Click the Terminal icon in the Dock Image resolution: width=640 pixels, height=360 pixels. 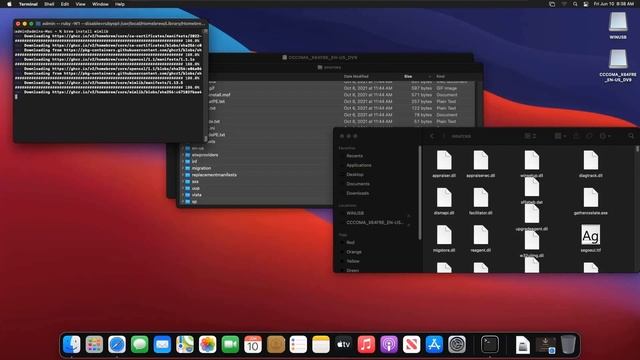490,344
